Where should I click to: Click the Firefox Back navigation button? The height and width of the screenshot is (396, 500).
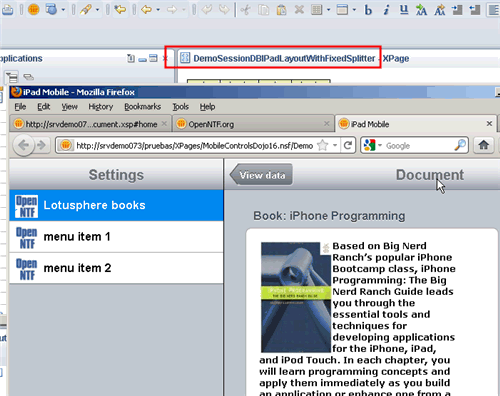coord(23,145)
